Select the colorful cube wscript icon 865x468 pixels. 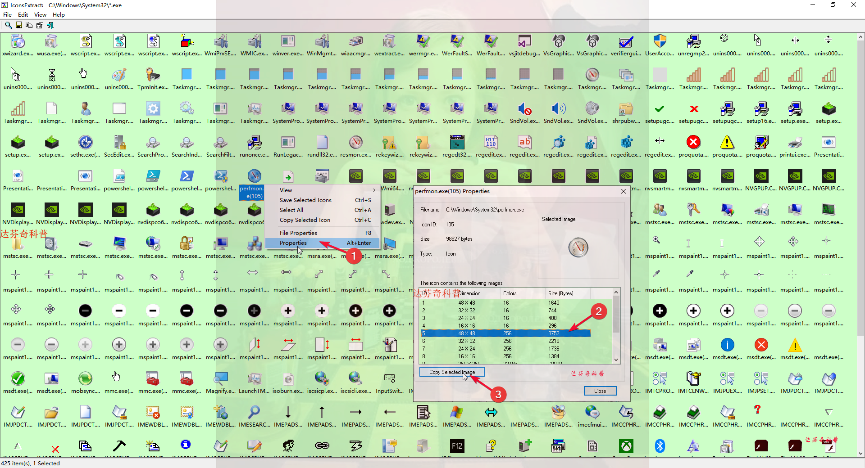click(186, 41)
